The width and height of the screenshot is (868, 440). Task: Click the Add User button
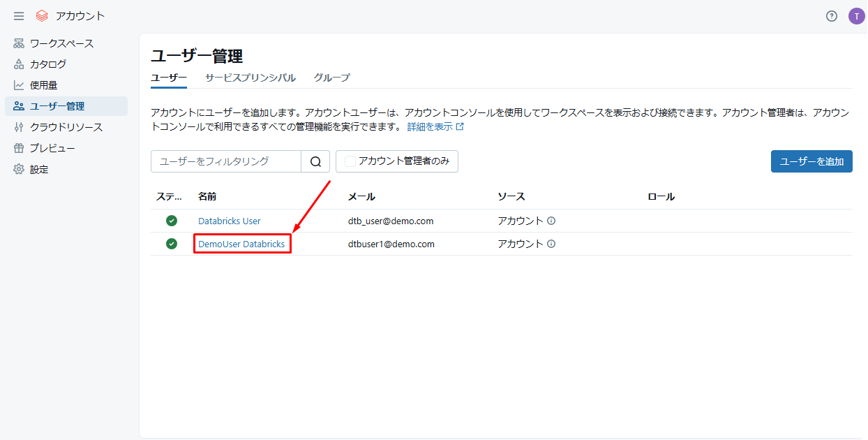[811, 161]
